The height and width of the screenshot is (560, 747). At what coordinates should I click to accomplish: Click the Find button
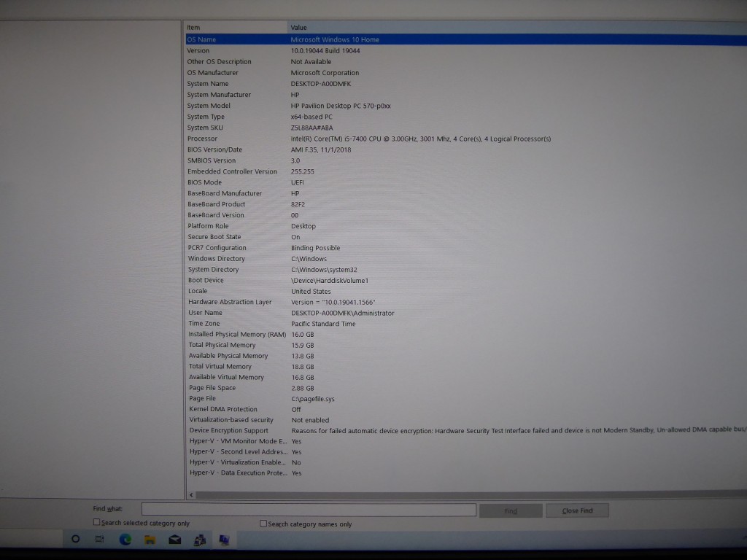tap(511, 511)
